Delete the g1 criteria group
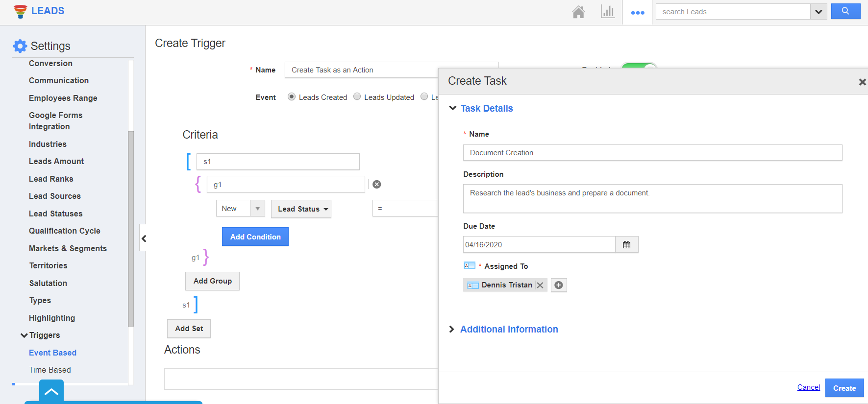868x404 pixels. coord(376,185)
